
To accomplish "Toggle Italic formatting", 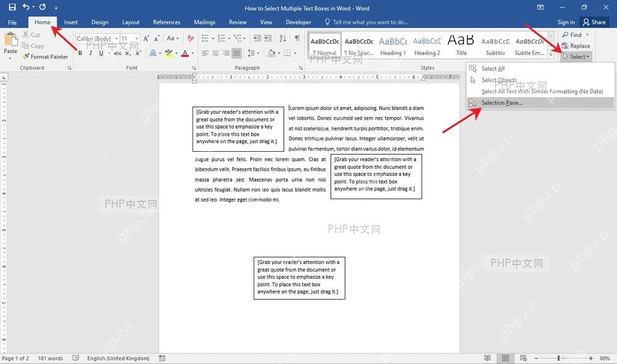I will point(91,53).
